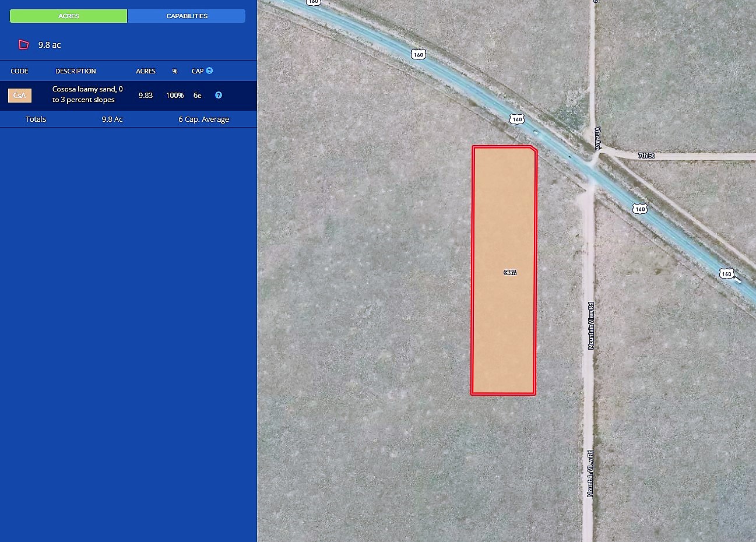The width and height of the screenshot is (756, 542).
Task: Click the CODE column header
Action: point(19,71)
